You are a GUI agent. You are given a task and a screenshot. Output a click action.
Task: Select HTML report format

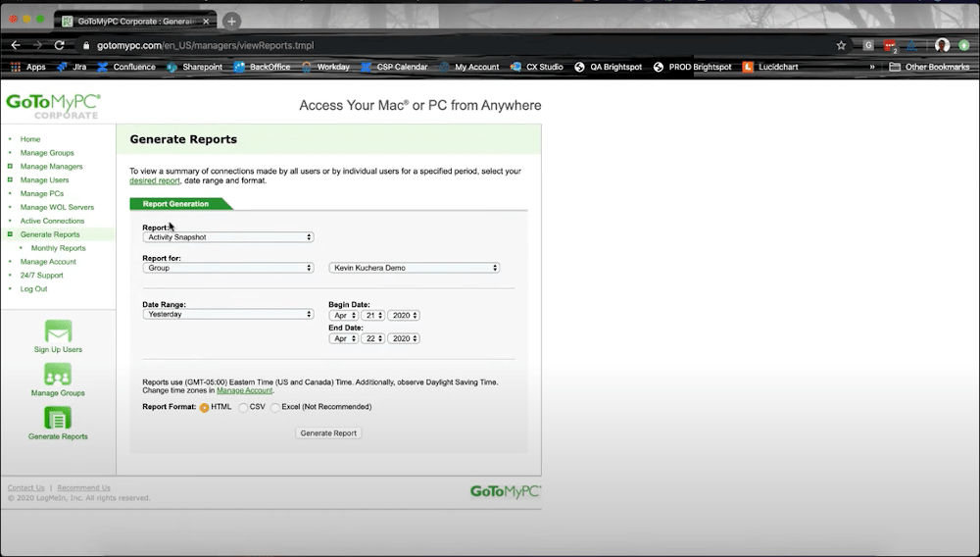205,408
